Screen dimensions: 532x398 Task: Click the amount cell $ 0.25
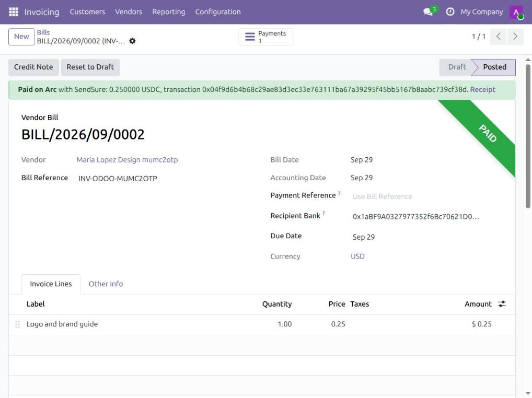[481, 324]
